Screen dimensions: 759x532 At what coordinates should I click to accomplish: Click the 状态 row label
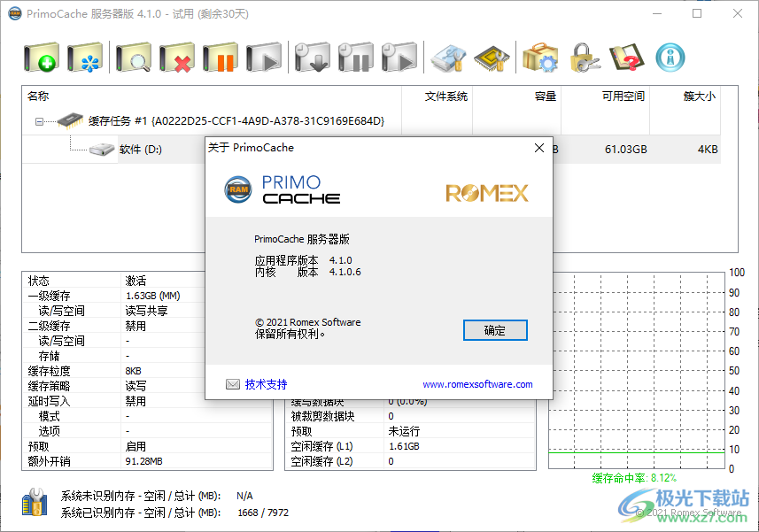click(x=39, y=281)
